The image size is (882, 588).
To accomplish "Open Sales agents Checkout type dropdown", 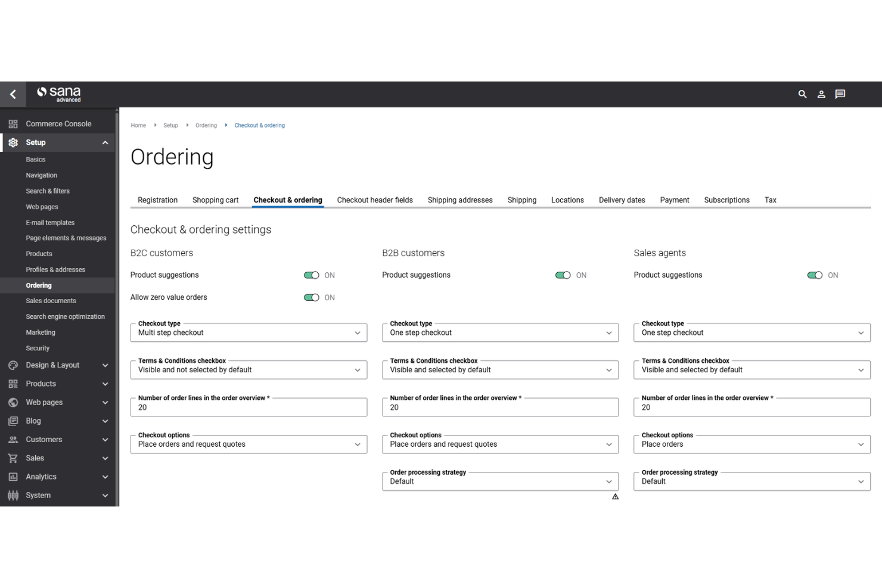I will click(x=752, y=332).
